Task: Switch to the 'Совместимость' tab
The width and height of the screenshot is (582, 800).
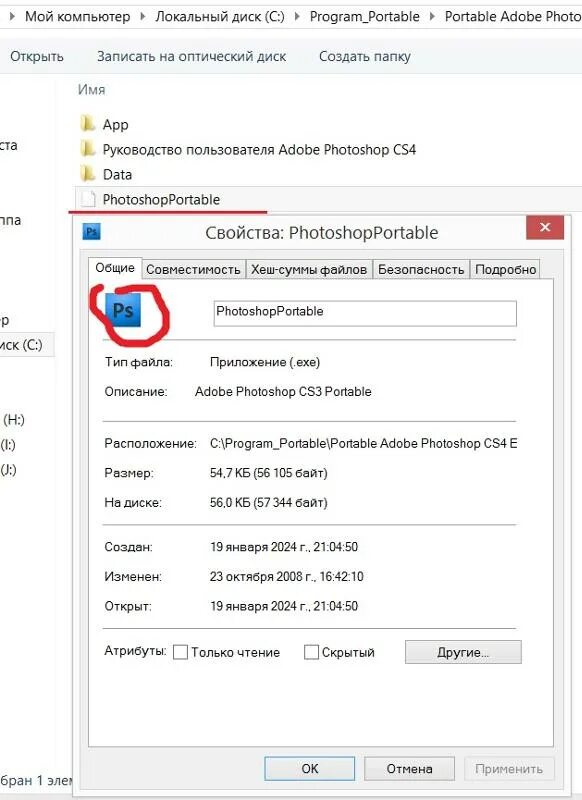Action: pos(193,269)
